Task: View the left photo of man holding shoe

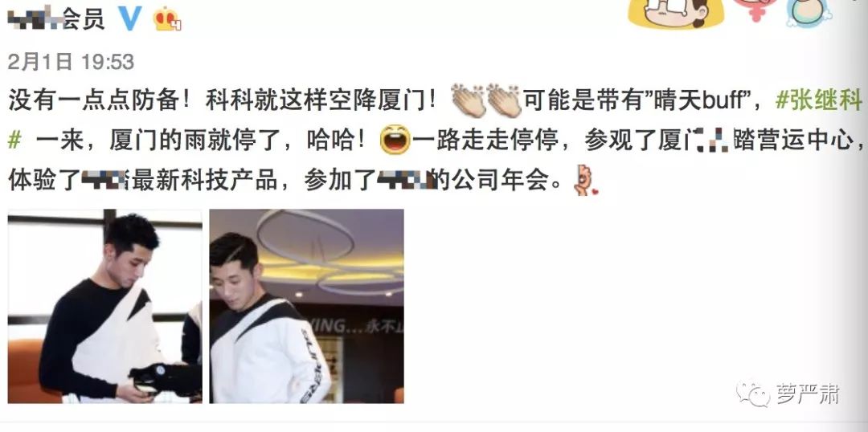Action: [x=104, y=306]
